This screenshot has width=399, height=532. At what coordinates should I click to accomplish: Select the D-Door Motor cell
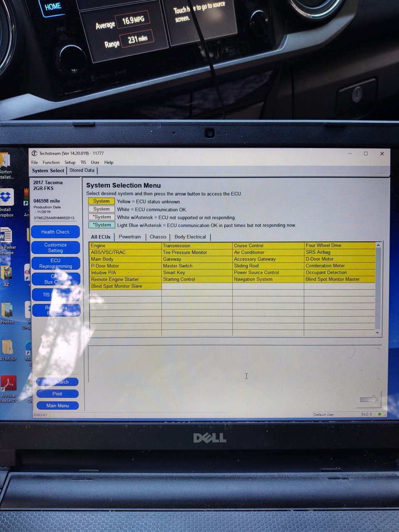tap(340, 259)
